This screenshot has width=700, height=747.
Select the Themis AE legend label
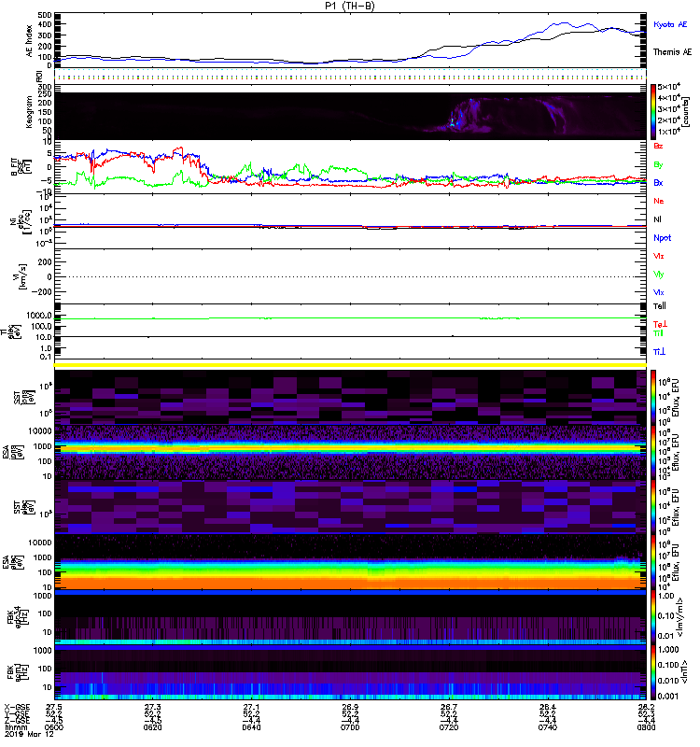pyautogui.click(x=672, y=52)
